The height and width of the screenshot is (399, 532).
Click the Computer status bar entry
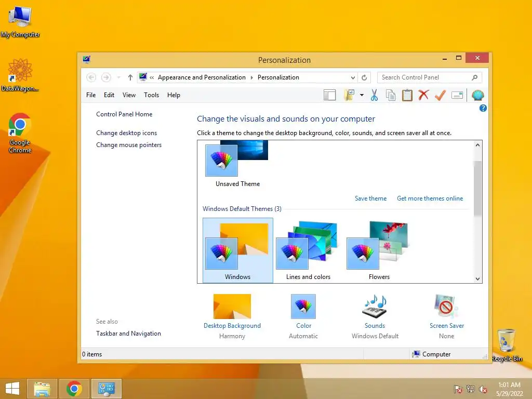click(431, 354)
